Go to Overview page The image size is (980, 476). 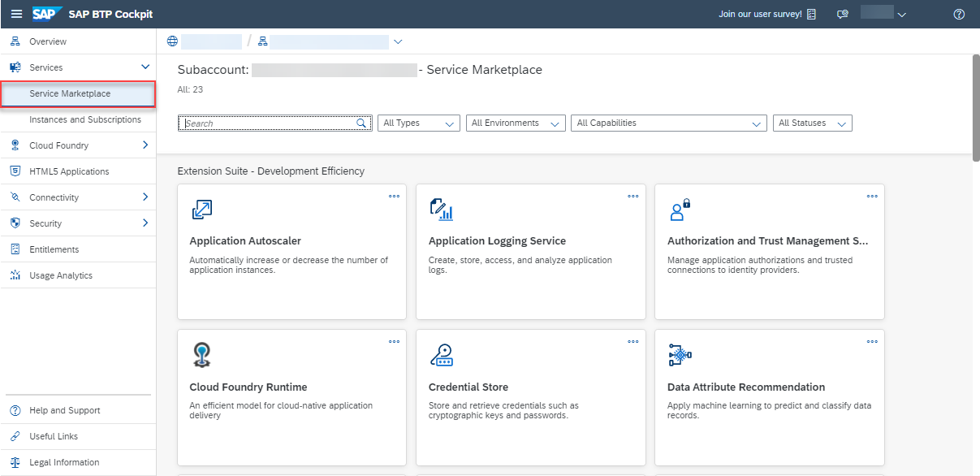(78, 41)
